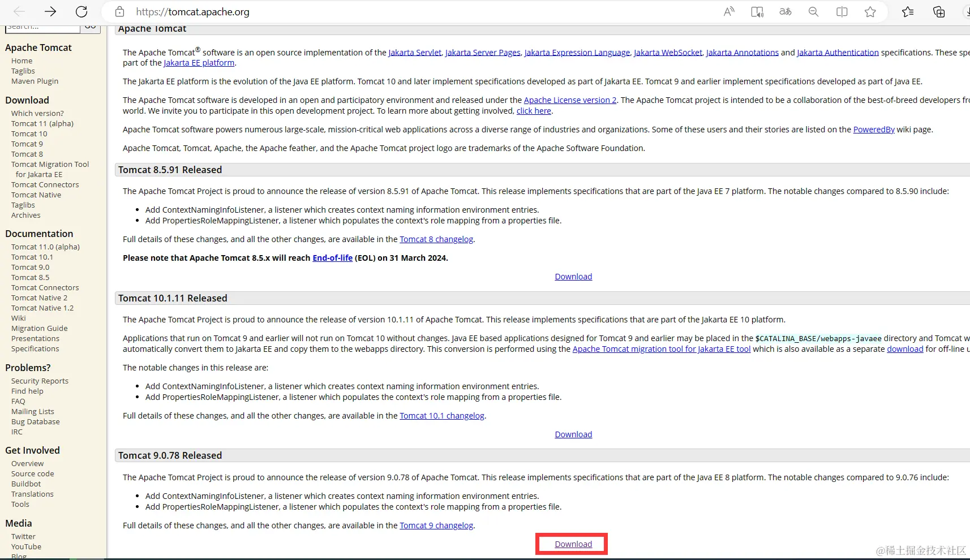Open Tomcat 11.0 (alpha) documentation
Viewport: 970px width, 560px height.
(45, 247)
